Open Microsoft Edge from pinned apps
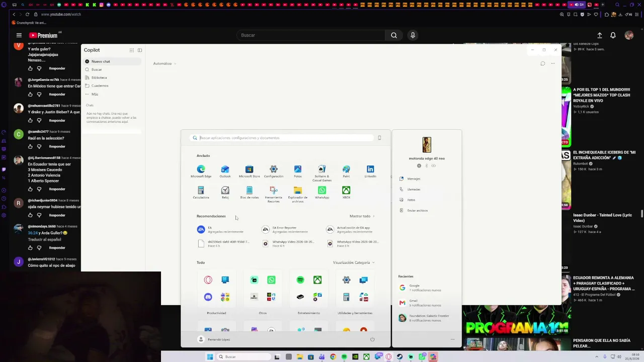Viewport: 644px width, 362px height. [x=201, y=171]
